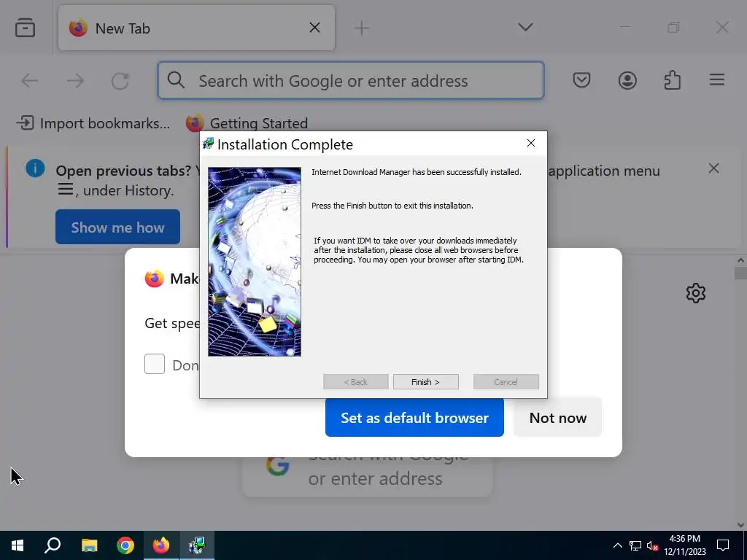Click "Press the Finish button to exit this installation."

[392, 206]
